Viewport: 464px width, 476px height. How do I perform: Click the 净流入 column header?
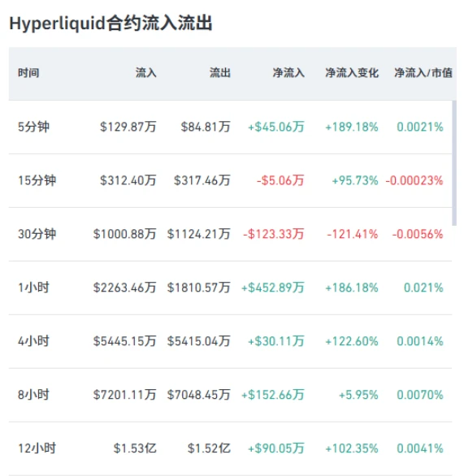pyautogui.click(x=288, y=73)
